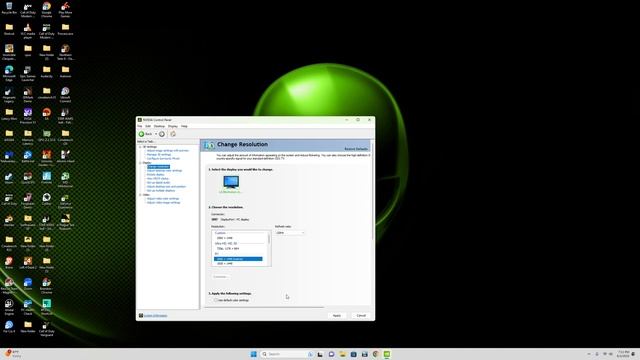Open Play More Games desktop shortcut
Viewport: 640px width, 360px height.
pyautogui.click(x=65, y=9)
